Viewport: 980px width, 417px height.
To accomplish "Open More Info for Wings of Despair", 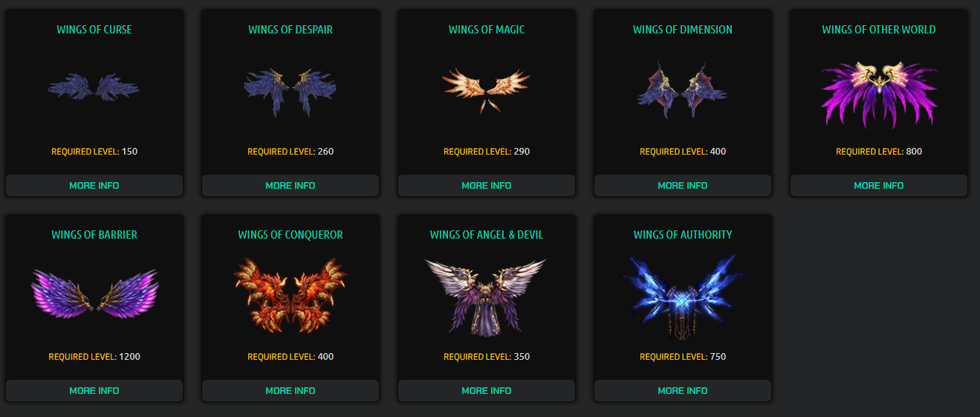I will pos(291,185).
